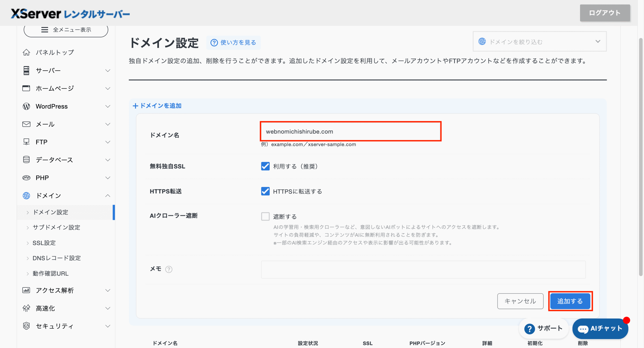Image resolution: width=644 pixels, height=348 pixels.
Task: Expand the アクセス解析 menu chevron
Action: [x=108, y=290]
